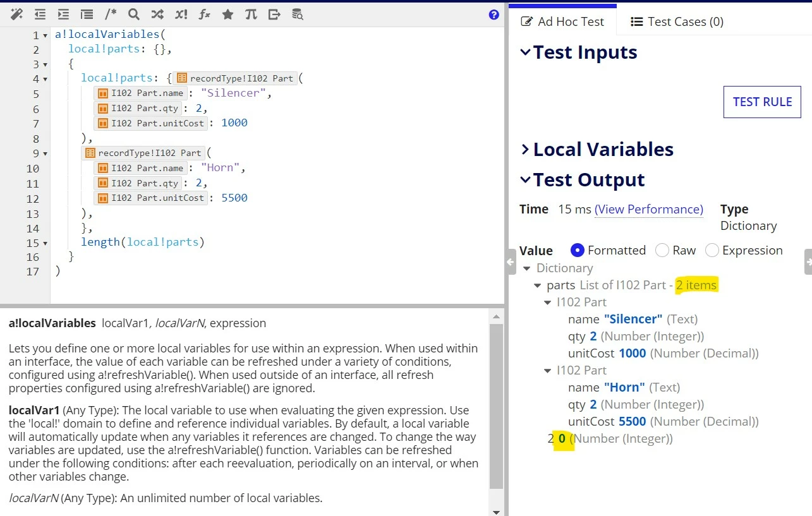Click the database search query icon
This screenshot has width=812, height=516.
(298, 14)
